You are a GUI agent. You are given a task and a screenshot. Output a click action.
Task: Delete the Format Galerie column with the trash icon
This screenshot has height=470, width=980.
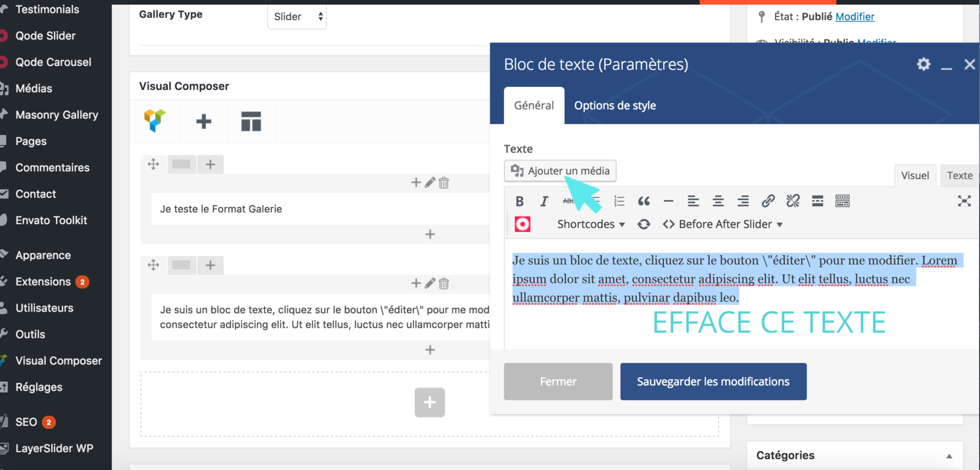[444, 182]
